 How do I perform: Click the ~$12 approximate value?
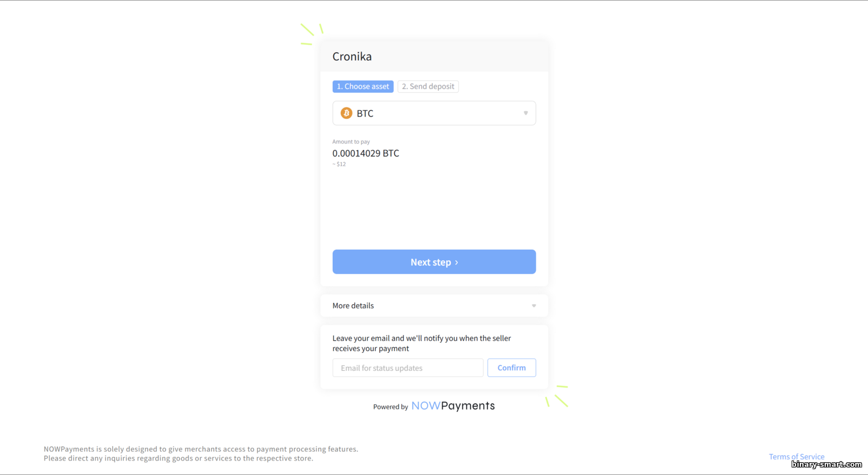(339, 165)
